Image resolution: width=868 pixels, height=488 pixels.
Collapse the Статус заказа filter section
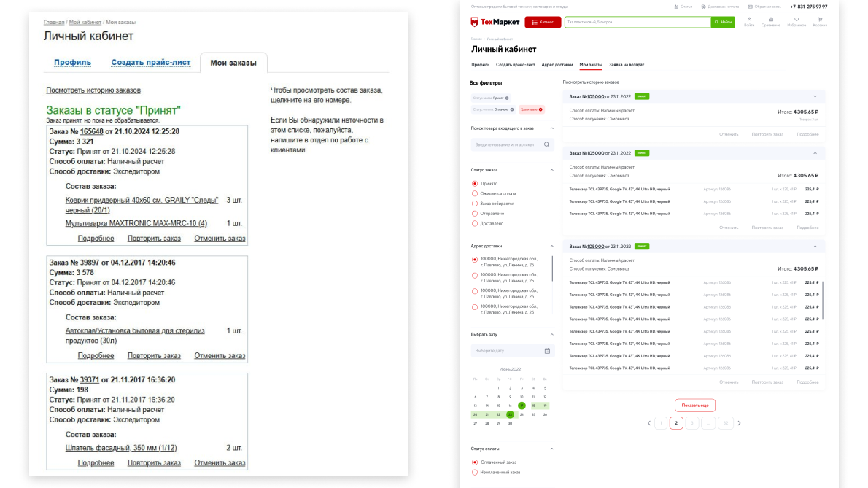coord(551,169)
